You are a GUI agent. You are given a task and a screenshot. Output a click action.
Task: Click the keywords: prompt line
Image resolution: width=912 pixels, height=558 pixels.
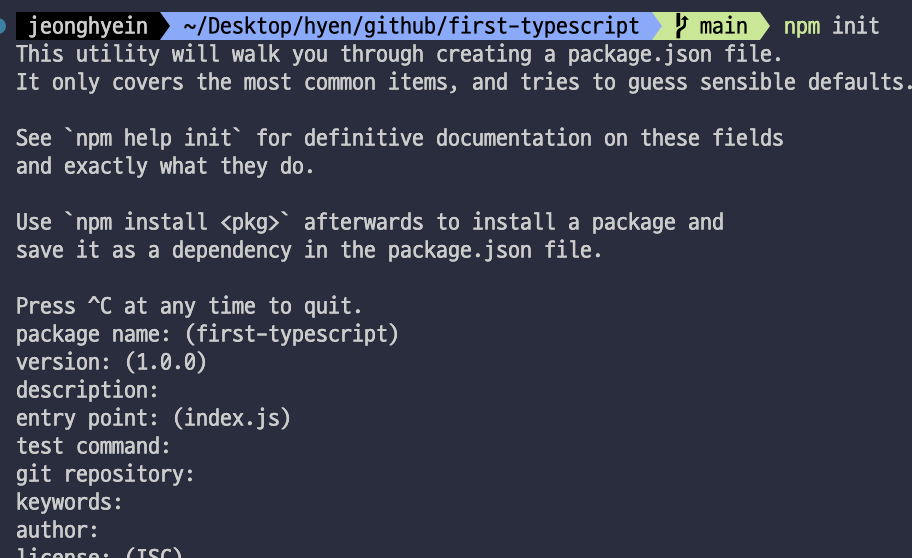pyautogui.click(x=69, y=502)
